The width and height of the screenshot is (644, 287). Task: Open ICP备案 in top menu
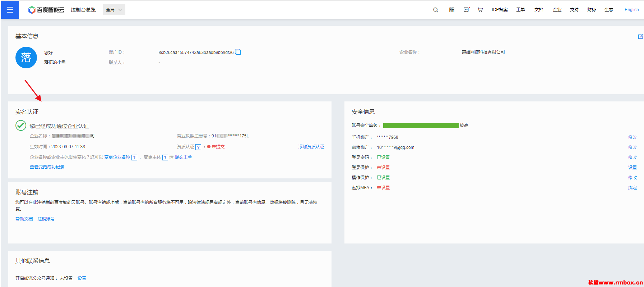(500, 10)
